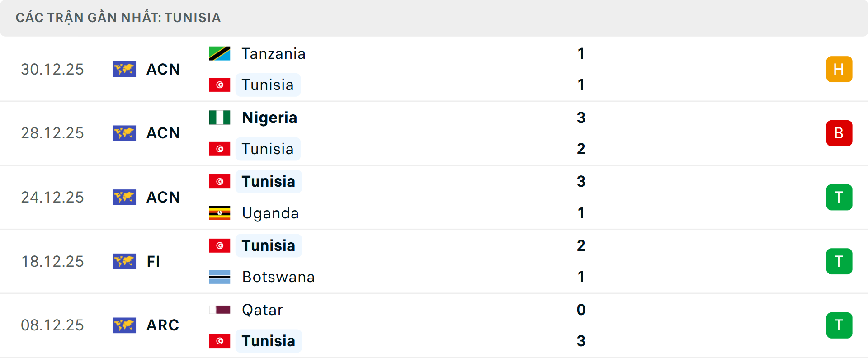868x358 pixels.
Task: Click the Uganda flag icon
Action: 220,213
